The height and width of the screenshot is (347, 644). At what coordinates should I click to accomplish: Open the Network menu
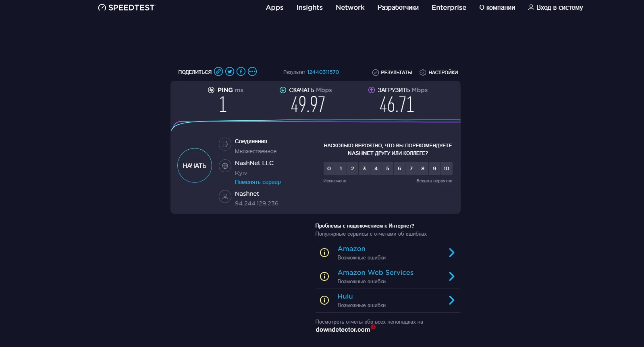350,7
